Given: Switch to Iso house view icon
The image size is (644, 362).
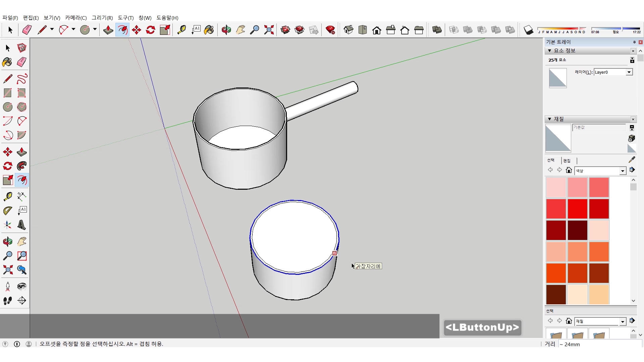Looking at the screenshot, I should (348, 30).
